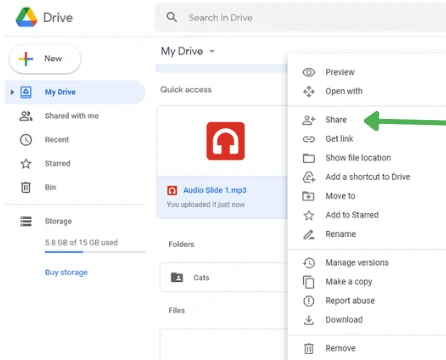
Task: Click the Move to folder-arrow icon
Action: click(x=308, y=196)
